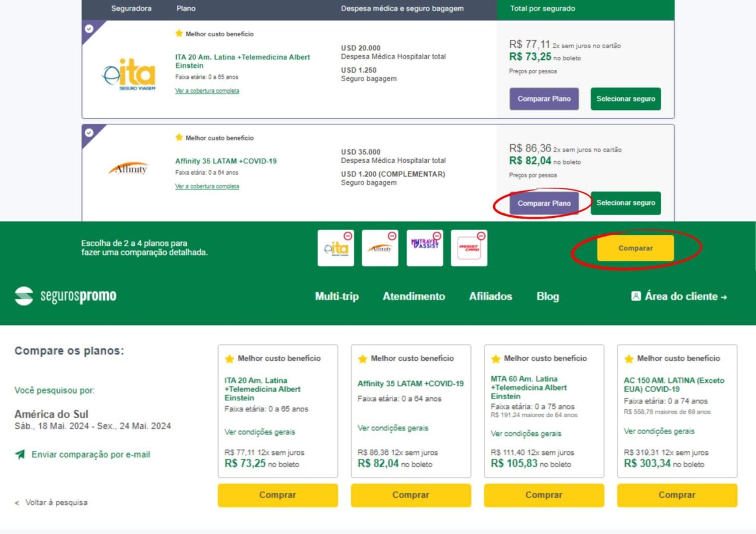The image size is (756, 534).
Task: Toggle selected checkmark on ITA plan card
Action: coord(88,28)
